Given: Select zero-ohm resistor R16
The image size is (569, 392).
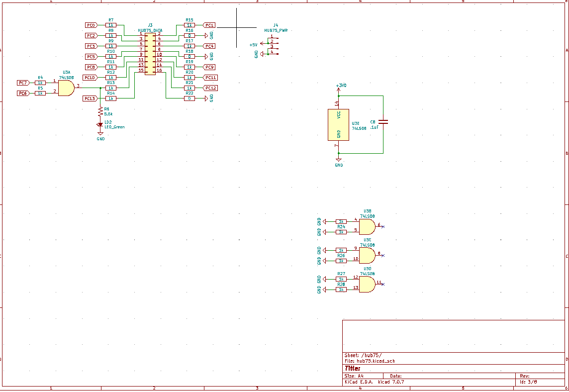Looking at the screenshot, I should tap(190, 36).
